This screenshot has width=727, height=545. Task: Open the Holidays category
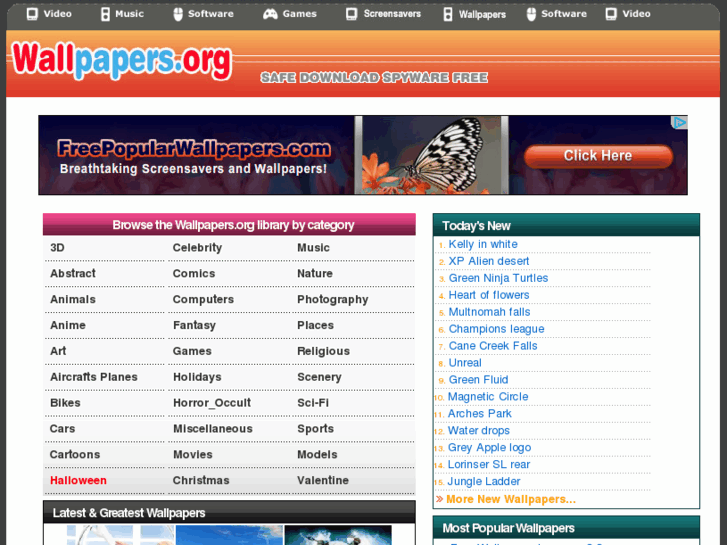(197, 377)
